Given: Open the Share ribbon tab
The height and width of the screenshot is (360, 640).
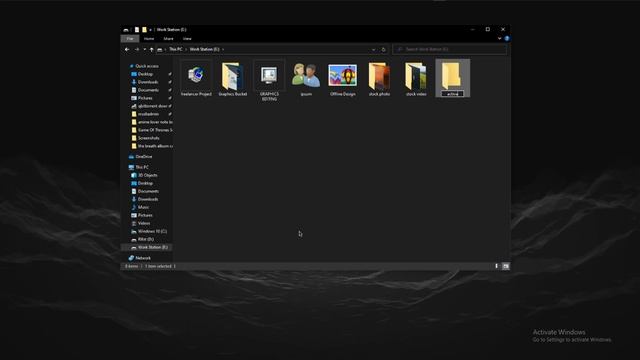Looking at the screenshot, I should click(169, 39).
